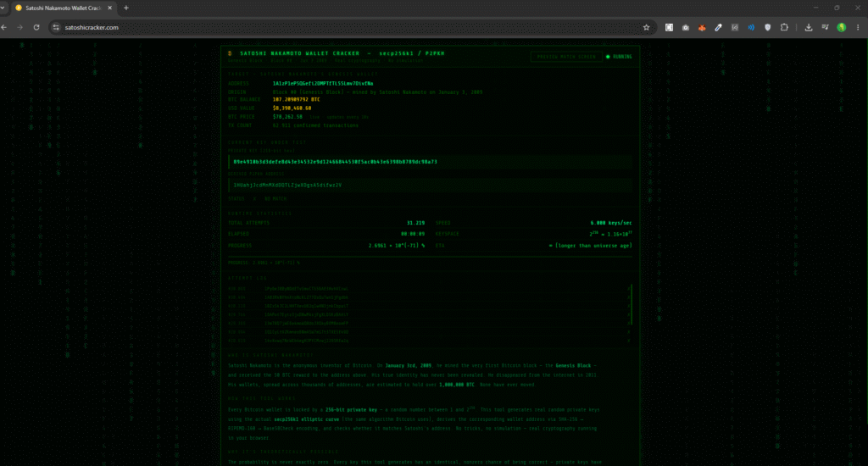Screen dimensions: 868x466
Task: Click the progress percentage value
Action: (x=397, y=246)
